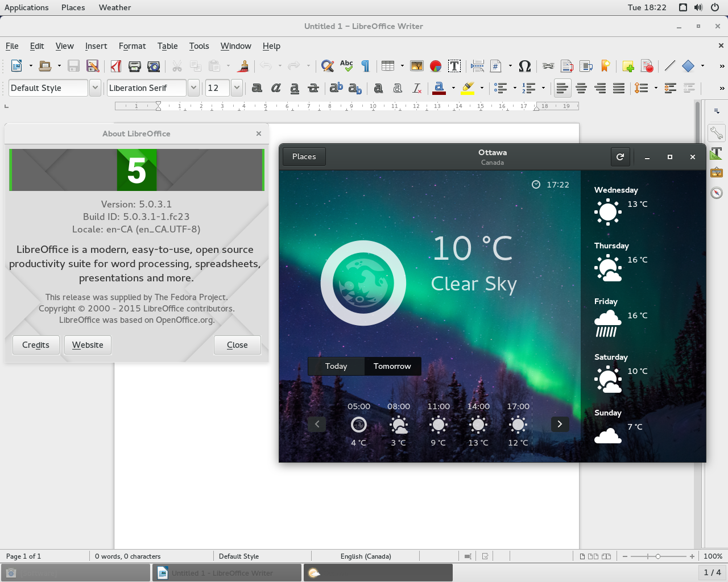Insert a chart from the toolbar

(x=436, y=66)
